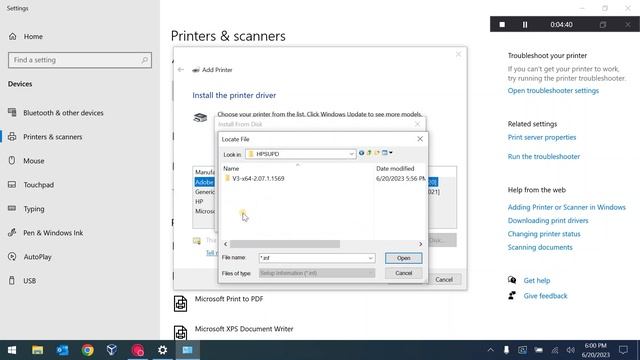Open Google Chrome from taskbar
This screenshot has width=640, height=360.
(87, 350)
